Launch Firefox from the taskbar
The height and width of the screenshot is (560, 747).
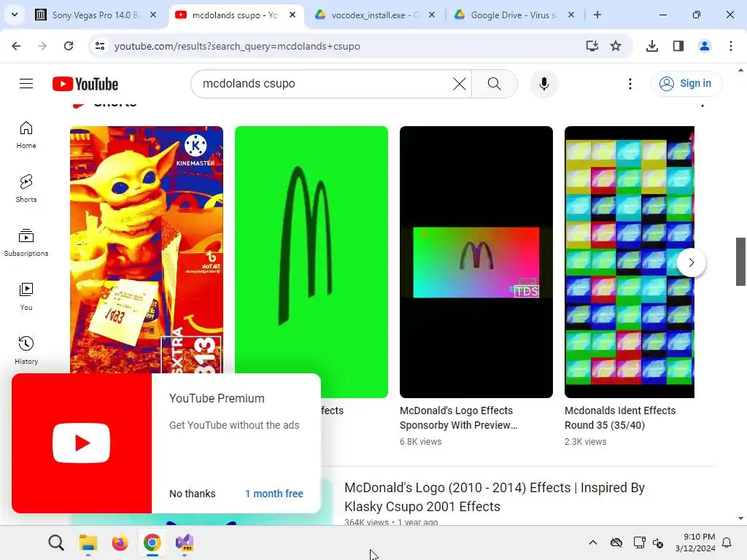120,542
